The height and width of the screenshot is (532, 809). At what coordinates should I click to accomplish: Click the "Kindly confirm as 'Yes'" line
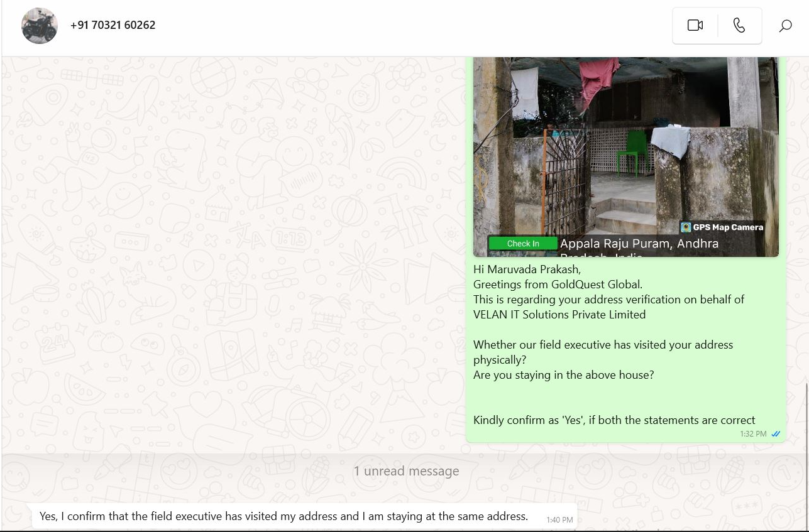tap(614, 420)
